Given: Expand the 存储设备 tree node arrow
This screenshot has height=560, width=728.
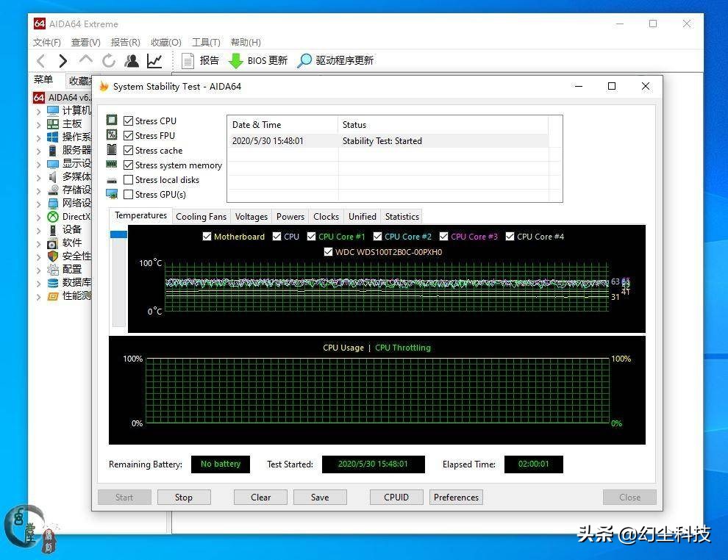Looking at the screenshot, I should 39,190.
